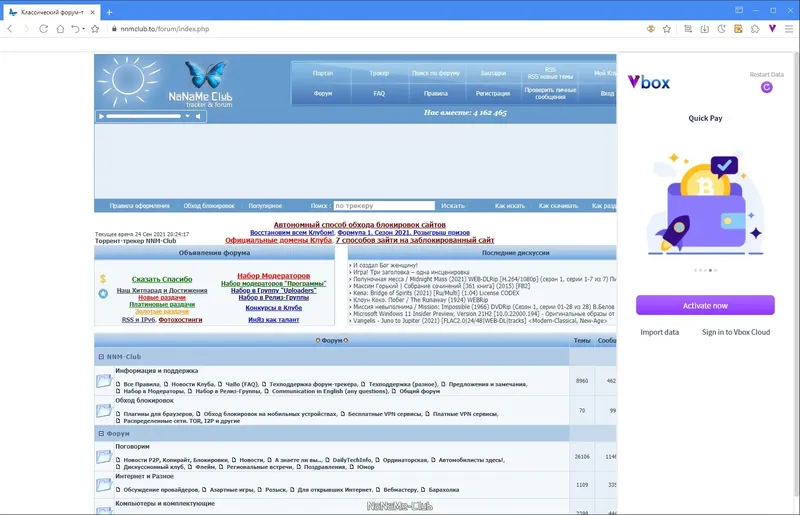Click the Bitcoin wallet illustration
Image resolution: width=800 pixels, height=515 pixels.
(x=705, y=203)
